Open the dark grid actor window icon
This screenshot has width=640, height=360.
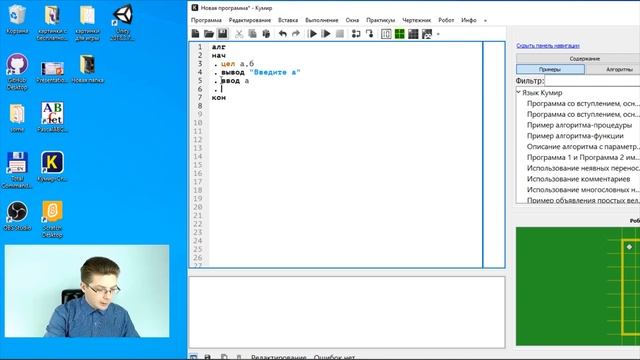pyautogui.click(x=413, y=34)
